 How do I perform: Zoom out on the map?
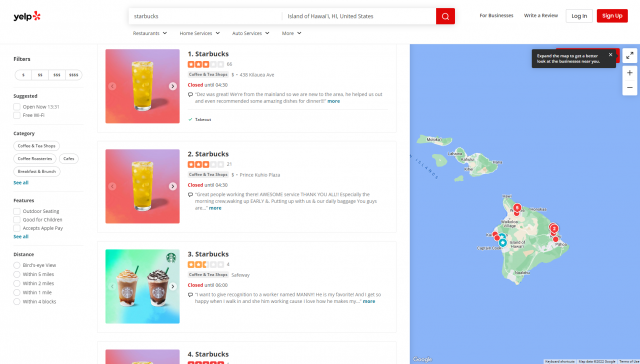[x=630, y=87]
